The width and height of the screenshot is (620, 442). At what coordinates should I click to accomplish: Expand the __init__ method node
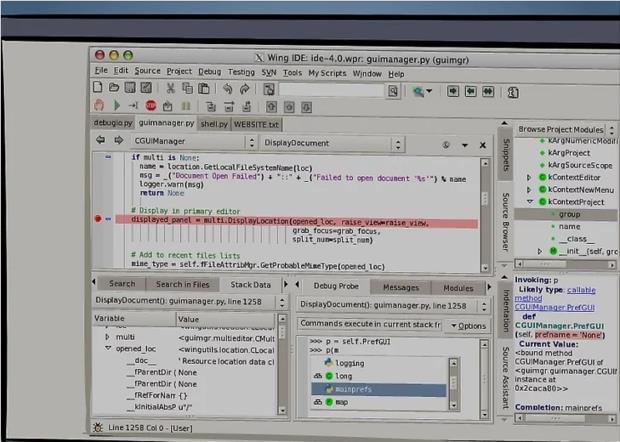[x=540, y=251]
